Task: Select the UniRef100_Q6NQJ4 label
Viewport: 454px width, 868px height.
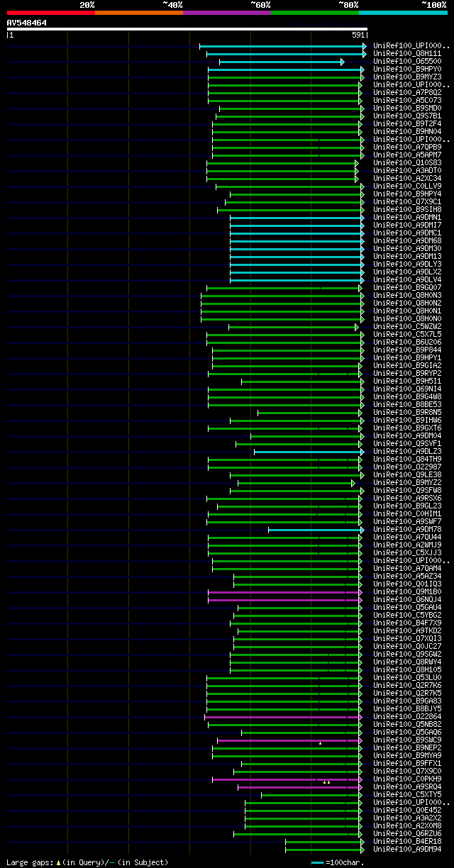Action: (407, 599)
